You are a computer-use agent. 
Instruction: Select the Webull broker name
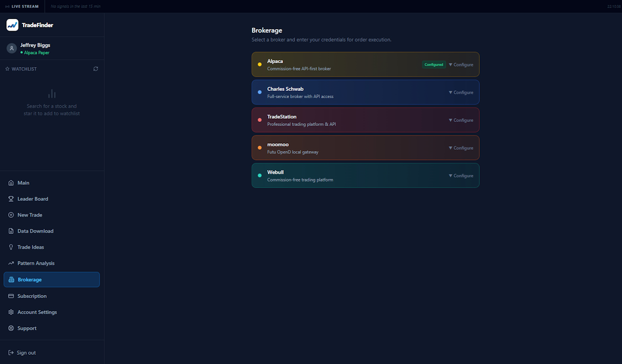coord(276,172)
